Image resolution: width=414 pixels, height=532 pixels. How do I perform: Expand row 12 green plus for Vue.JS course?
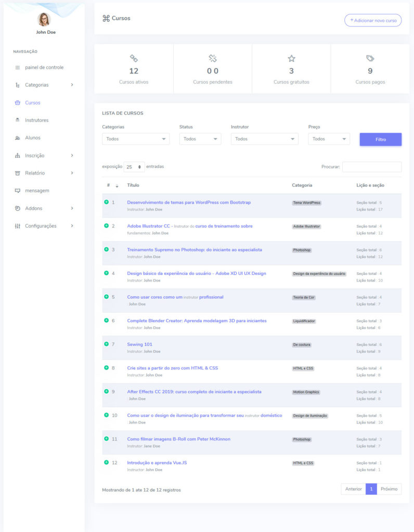tap(106, 462)
